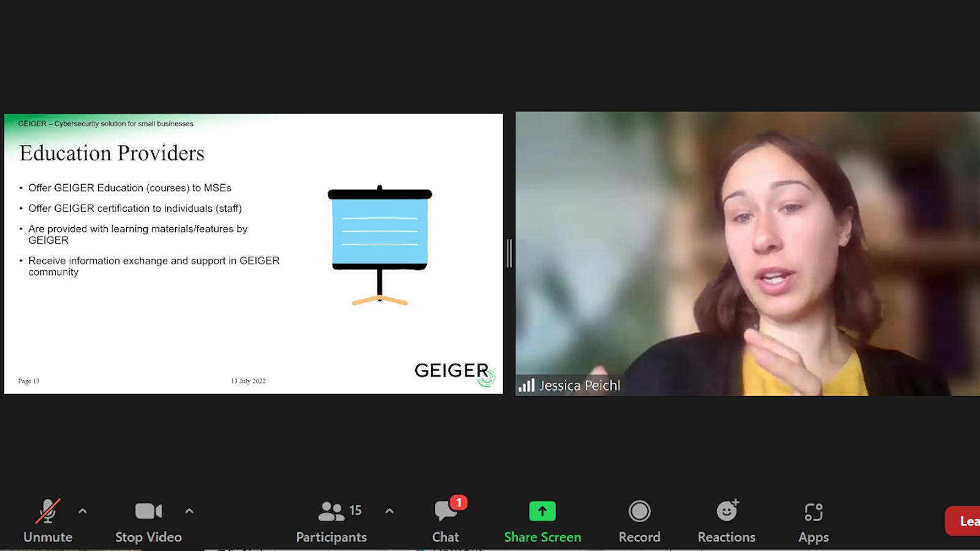
Task: Expand the arrow next to Participants
Action: (x=390, y=511)
